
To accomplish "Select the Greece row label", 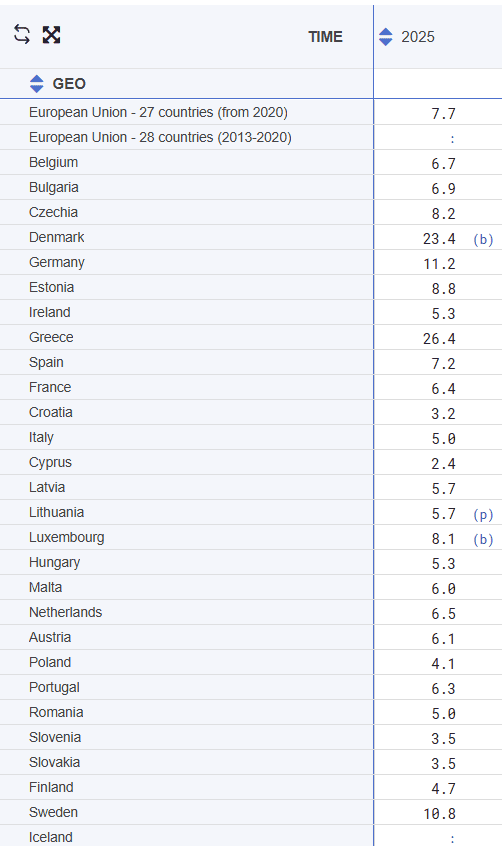I will tap(51, 337).
